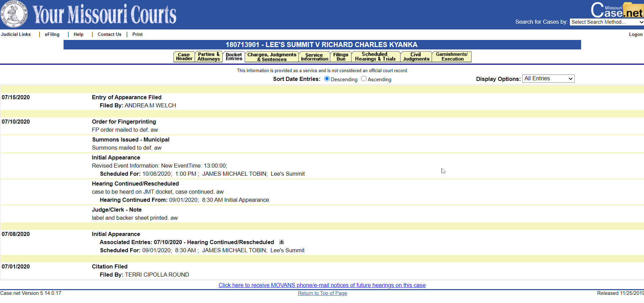
Task: Click Hearing Continued/Rescheduled docket entry title
Action: 135,183
